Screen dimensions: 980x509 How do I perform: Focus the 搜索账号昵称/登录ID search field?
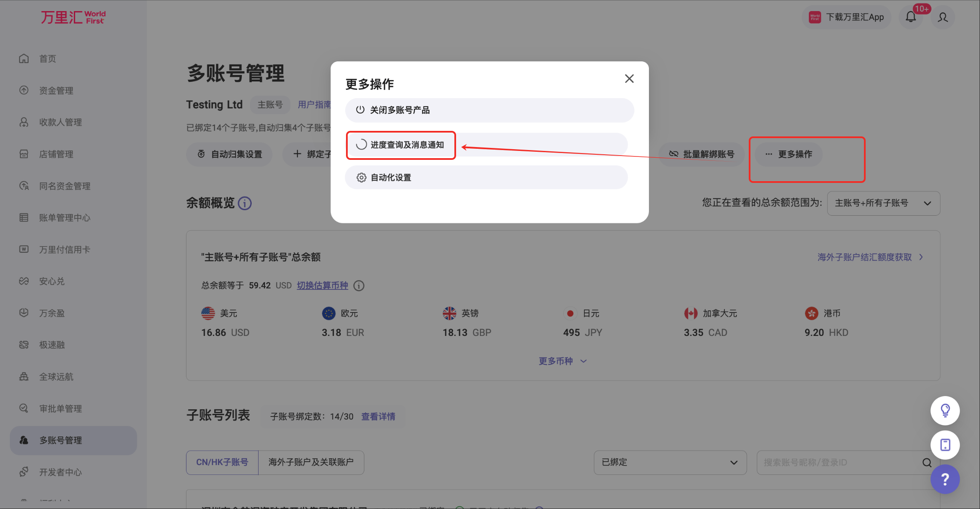[x=838, y=463]
